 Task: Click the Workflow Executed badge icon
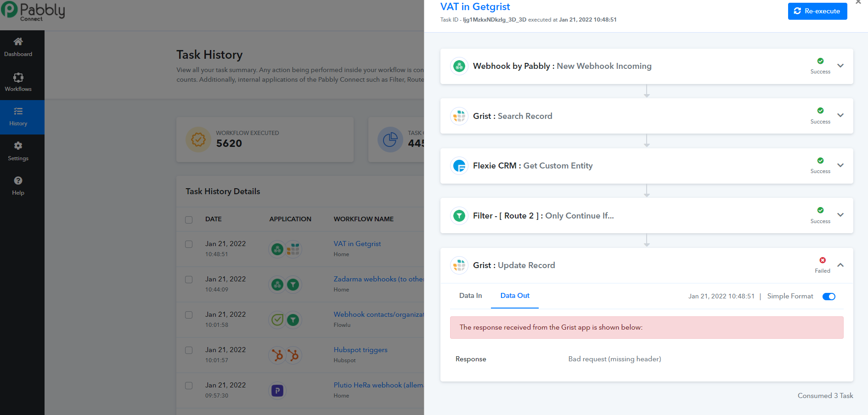198,139
